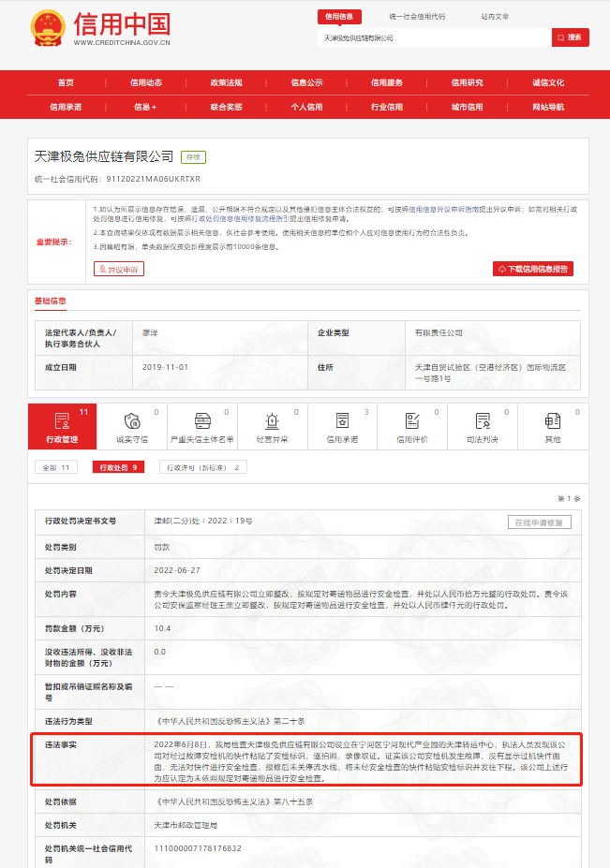610x868 pixels.
Task: Open the 信用承诺 navigation item
Action: pyautogui.click(x=66, y=107)
